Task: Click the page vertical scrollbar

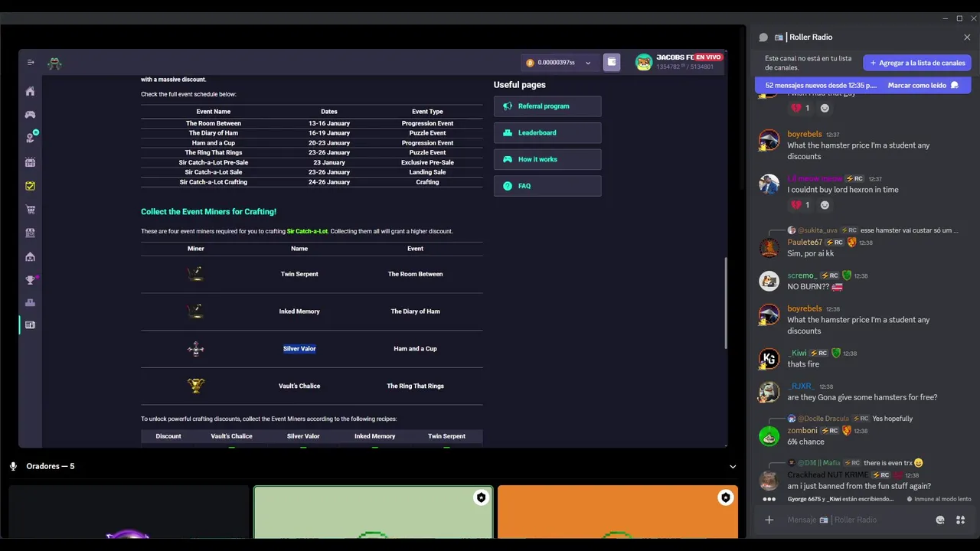Action: [x=725, y=302]
